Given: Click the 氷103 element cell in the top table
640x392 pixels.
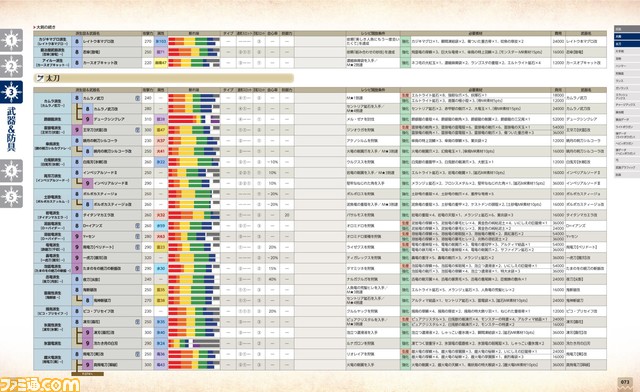Looking at the screenshot, I should [161, 41].
